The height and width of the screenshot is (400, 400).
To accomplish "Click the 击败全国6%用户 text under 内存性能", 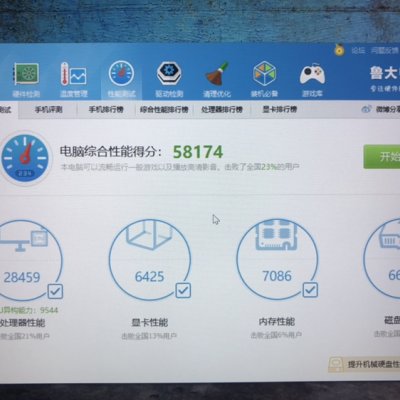I will tap(276, 335).
